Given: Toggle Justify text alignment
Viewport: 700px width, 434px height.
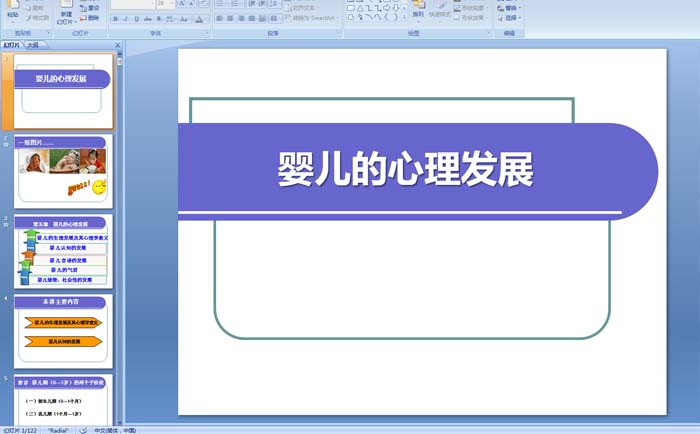Looking at the screenshot, I should coord(252,19).
